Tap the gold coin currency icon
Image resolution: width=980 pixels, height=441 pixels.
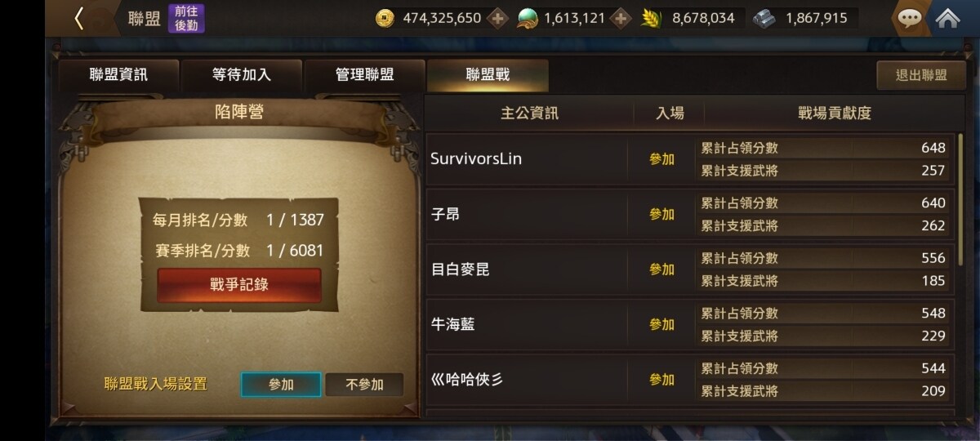[x=385, y=18]
